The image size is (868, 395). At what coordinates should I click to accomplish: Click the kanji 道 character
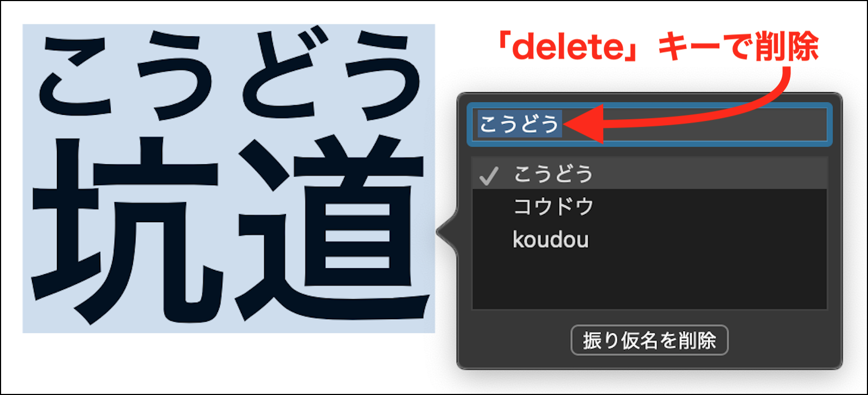point(331,228)
